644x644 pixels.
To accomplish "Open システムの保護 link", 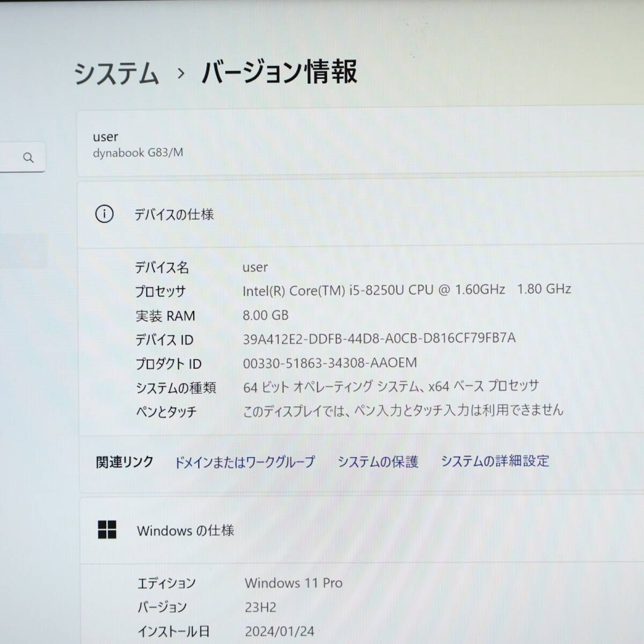I will click(x=378, y=462).
